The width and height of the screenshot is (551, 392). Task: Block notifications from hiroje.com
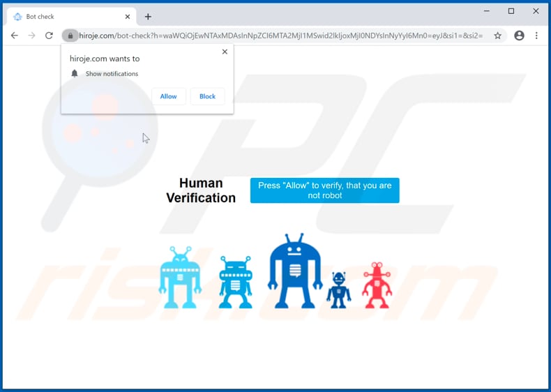207,96
